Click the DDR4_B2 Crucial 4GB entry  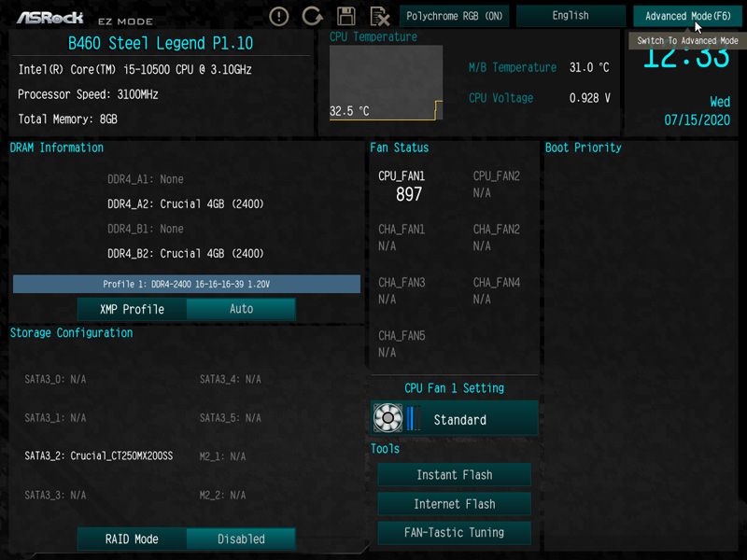tap(185, 253)
